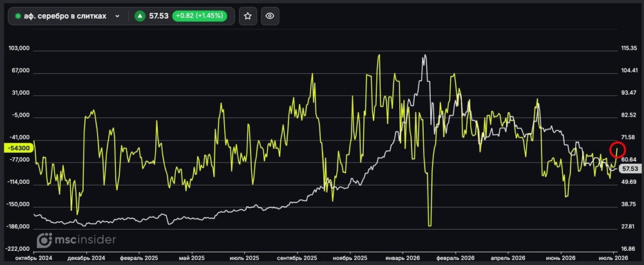Viewport: 644px width, 265px height.
Task: Click the 57.53 white axis price label
Action: [x=630, y=169]
